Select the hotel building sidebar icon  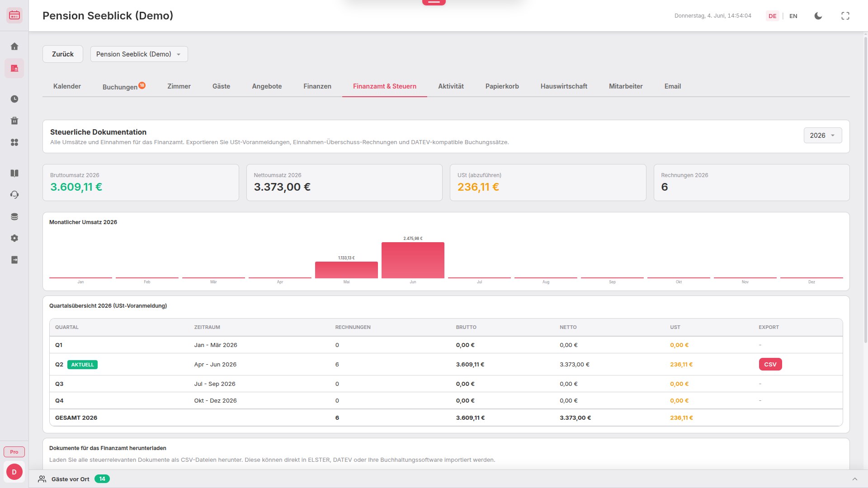click(14, 68)
